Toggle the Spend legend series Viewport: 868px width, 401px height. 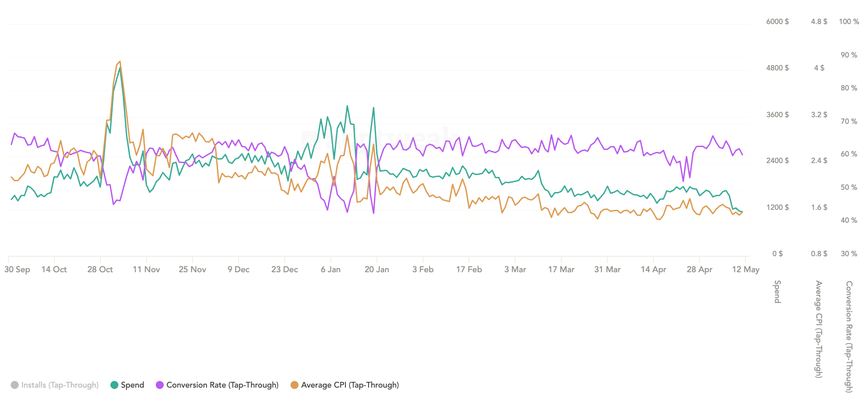132,385
